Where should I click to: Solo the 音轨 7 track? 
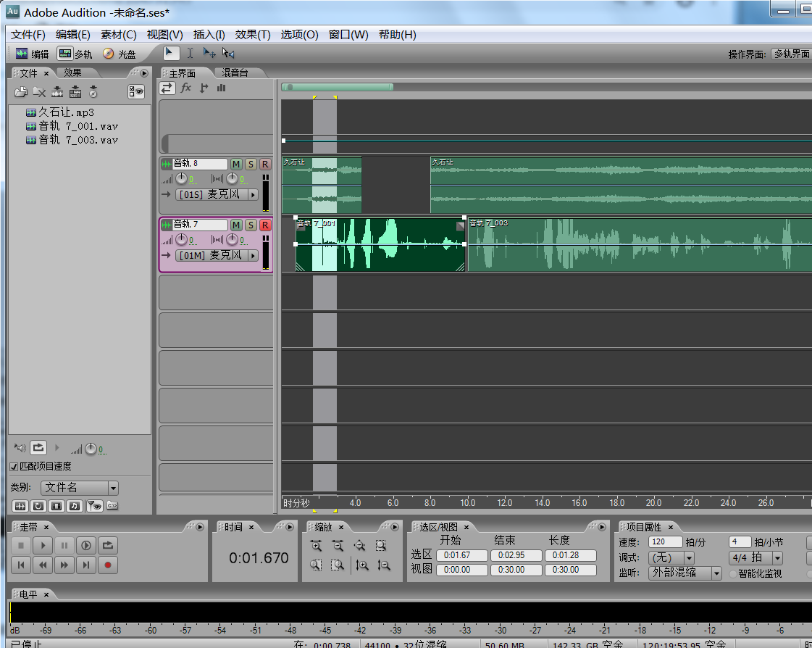click(x=250, y=225)
